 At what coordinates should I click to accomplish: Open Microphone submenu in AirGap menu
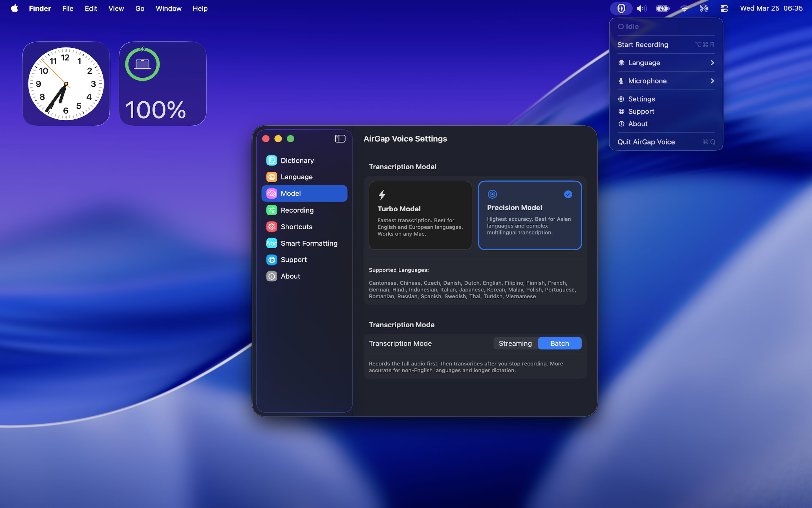click(x=666, y=81)
